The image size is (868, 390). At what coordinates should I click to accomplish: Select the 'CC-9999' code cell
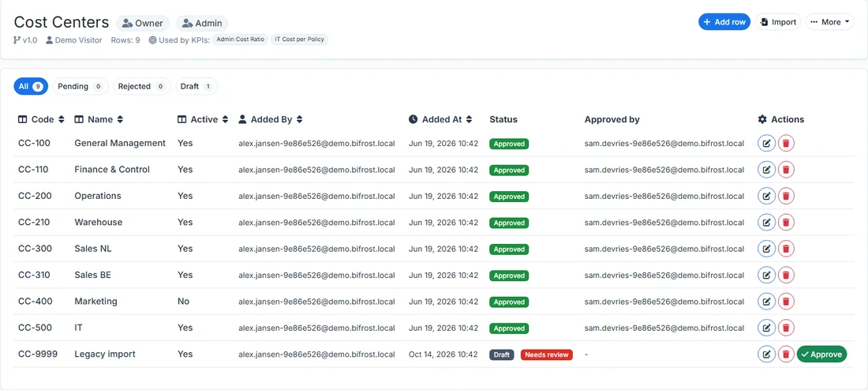38,354
